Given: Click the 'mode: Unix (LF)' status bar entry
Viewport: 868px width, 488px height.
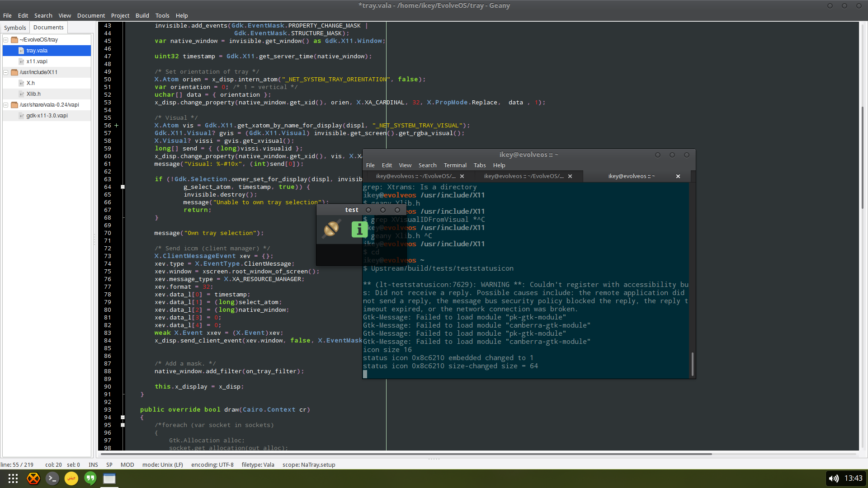Looking at the screenshot, I should click(163, 465).
